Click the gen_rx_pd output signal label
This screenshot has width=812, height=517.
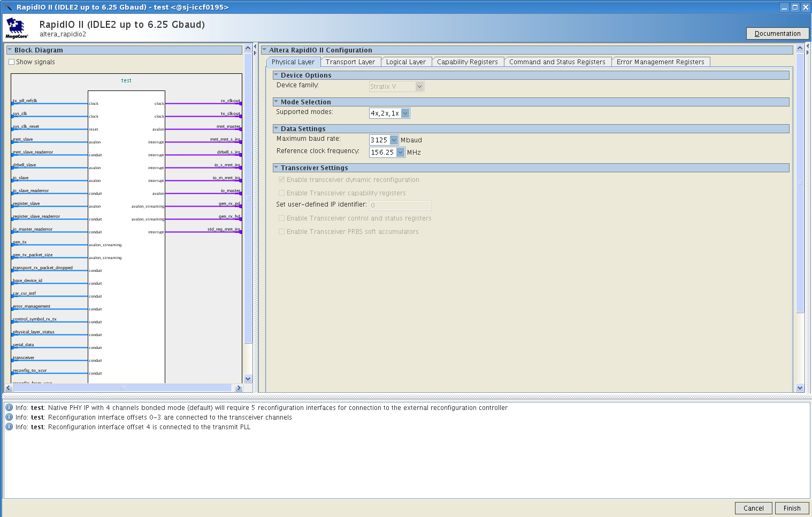pos(229,203)
